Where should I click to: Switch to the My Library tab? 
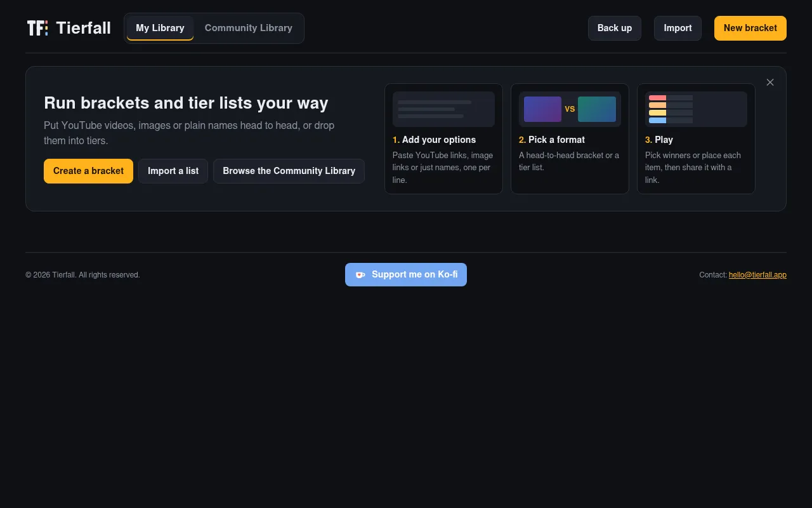click(x=160, y=28)
